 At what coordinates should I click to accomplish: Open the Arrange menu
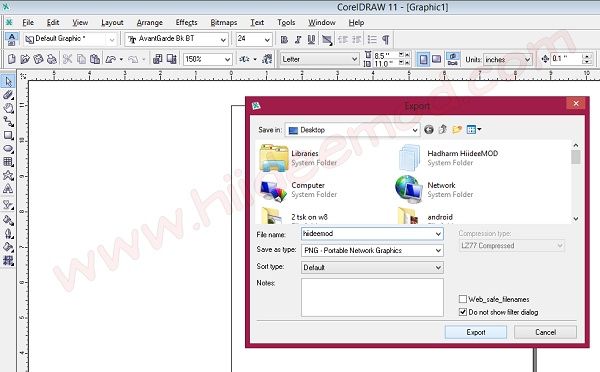point(150,23)
